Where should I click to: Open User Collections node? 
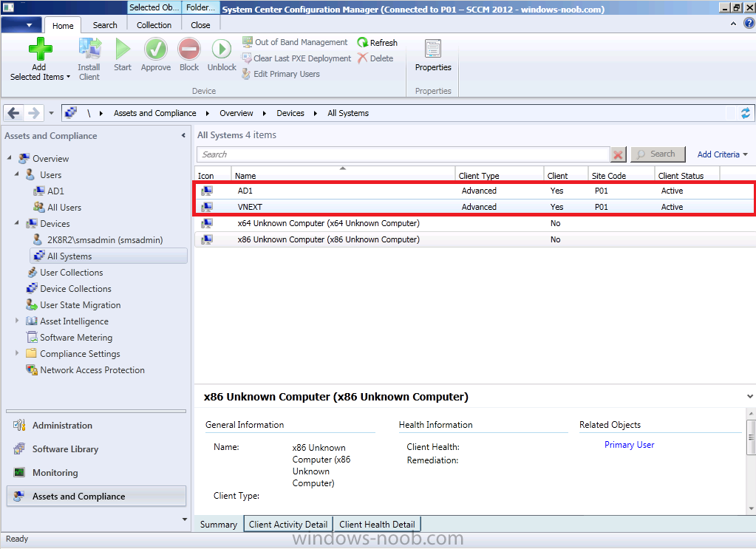[65, 273]
